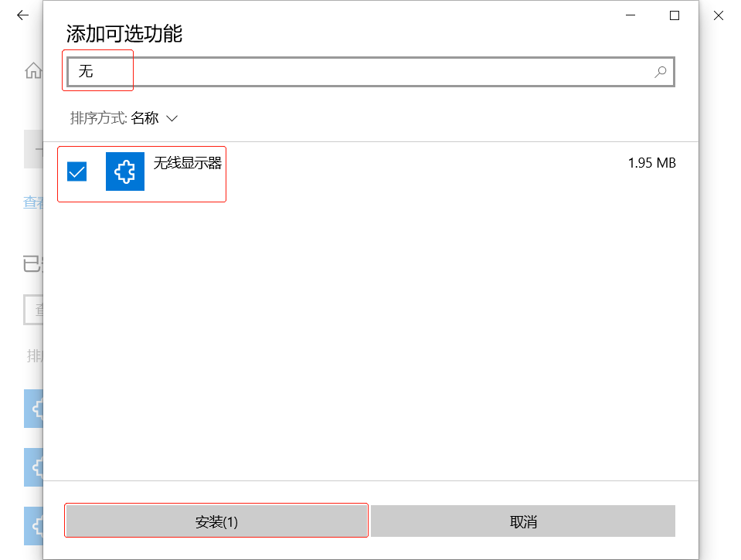Uncheck the 无线显示器 checkbox
The height and width of the screenshot is (560, 741).
tap(76, 171)
